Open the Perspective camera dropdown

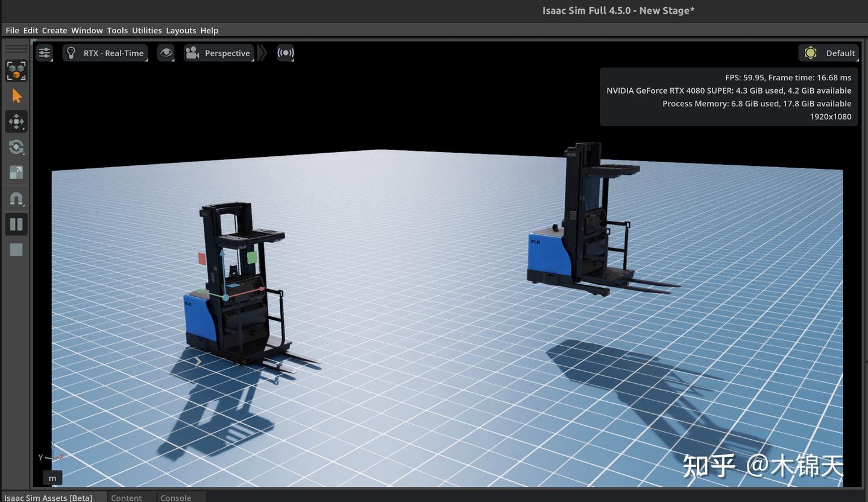tap(219, 52)
